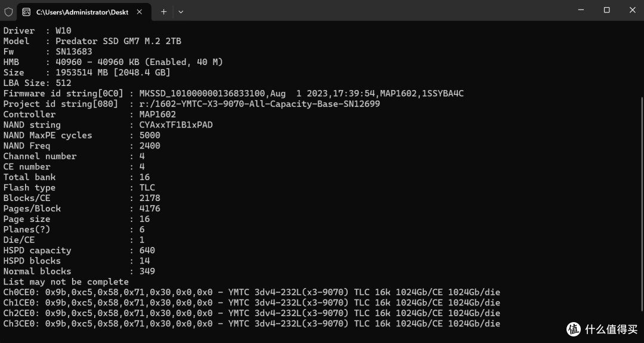Click the Driver value W10

[63, 31]
